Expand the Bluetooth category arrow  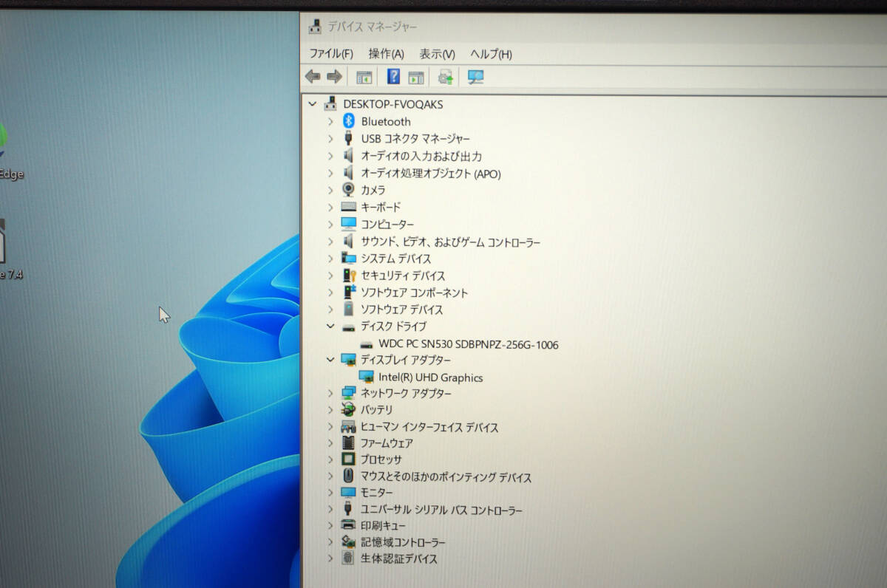click(x=330, y=121)
